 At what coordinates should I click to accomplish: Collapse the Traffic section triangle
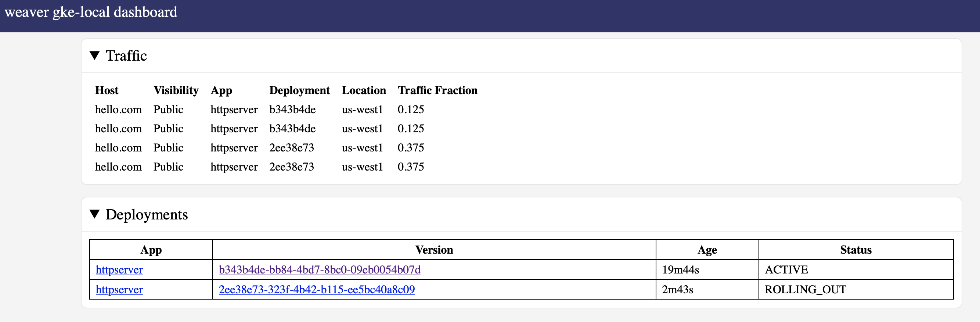click(95, 56)
